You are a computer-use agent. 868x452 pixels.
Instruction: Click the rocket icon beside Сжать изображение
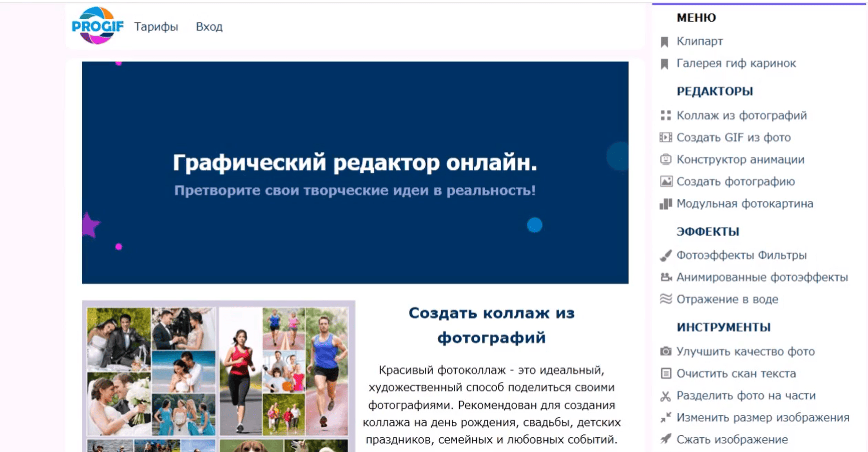click(x=666, y=439)
